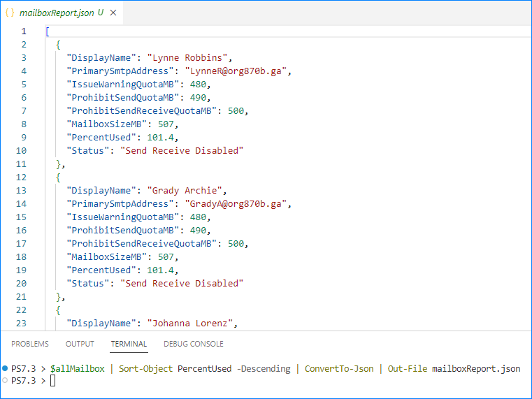Click Out-File in the terminal command
The image size is (532, 399).
(x=407, y=368)
